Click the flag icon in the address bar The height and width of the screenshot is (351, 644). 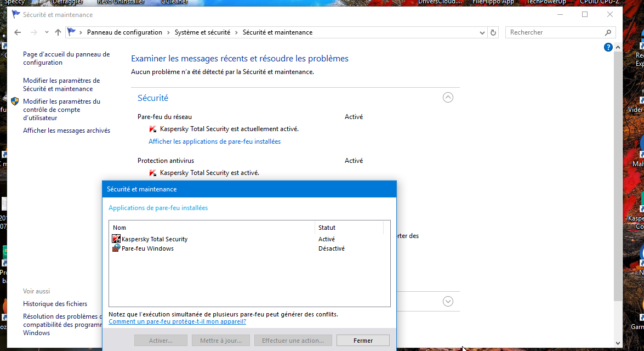pyautogui.click(x=71, y=32)
